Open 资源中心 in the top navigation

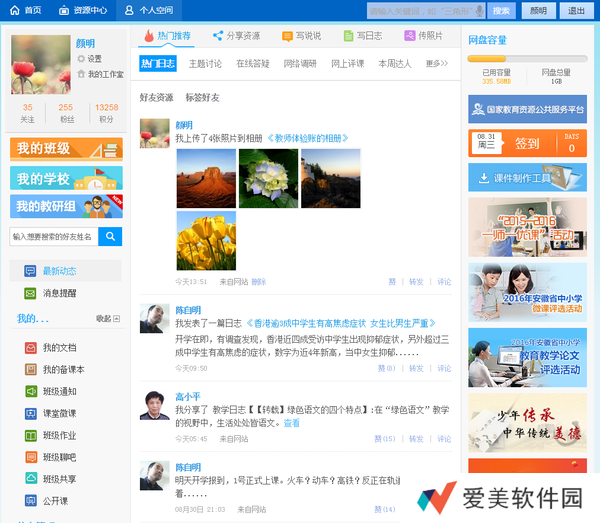click(x=83, y=10)
